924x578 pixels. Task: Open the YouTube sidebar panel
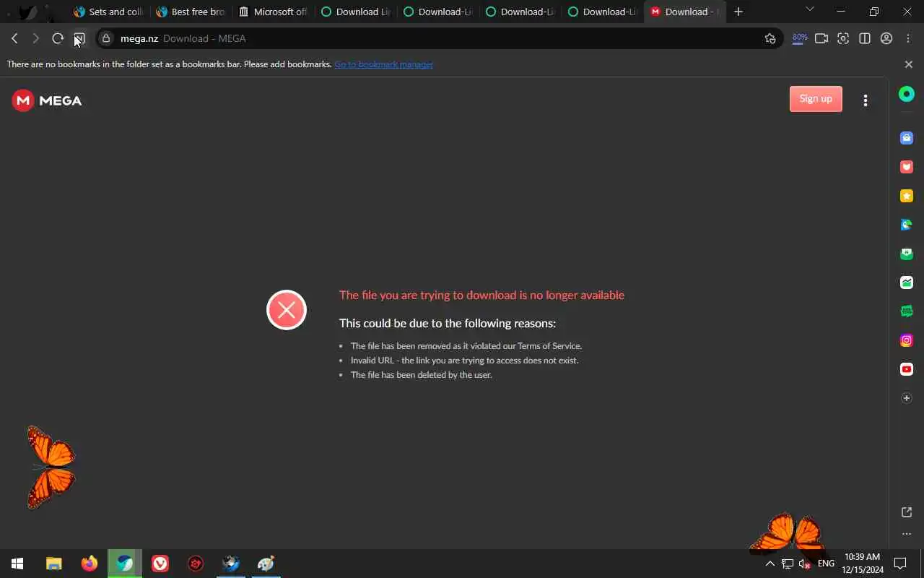(907, 369)
